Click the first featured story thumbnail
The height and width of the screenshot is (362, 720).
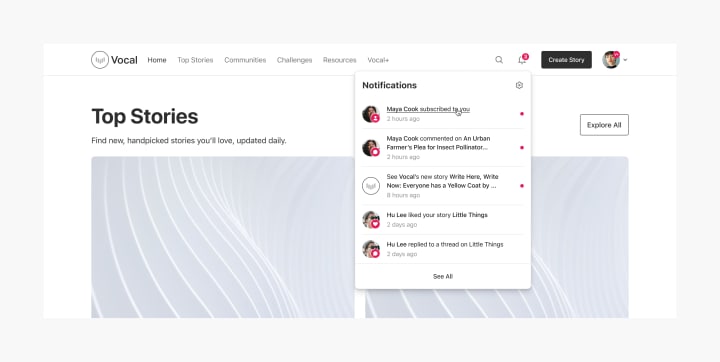point(223,237)
